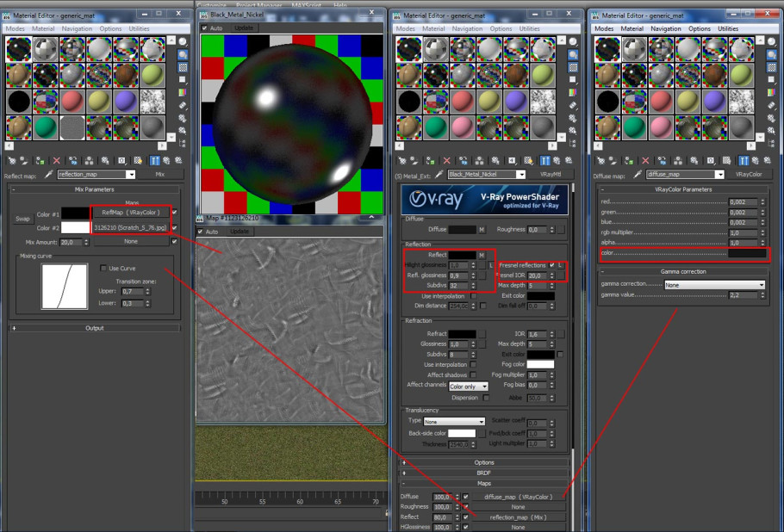This screenshot has width=784, height=532.
Task: Open Material/Map Navigator in V-Ray PowerShader editor
Action: point(573,144)
